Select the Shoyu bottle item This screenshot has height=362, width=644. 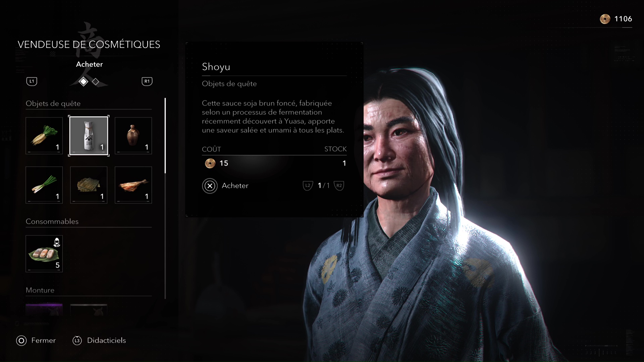click(89, 136)
